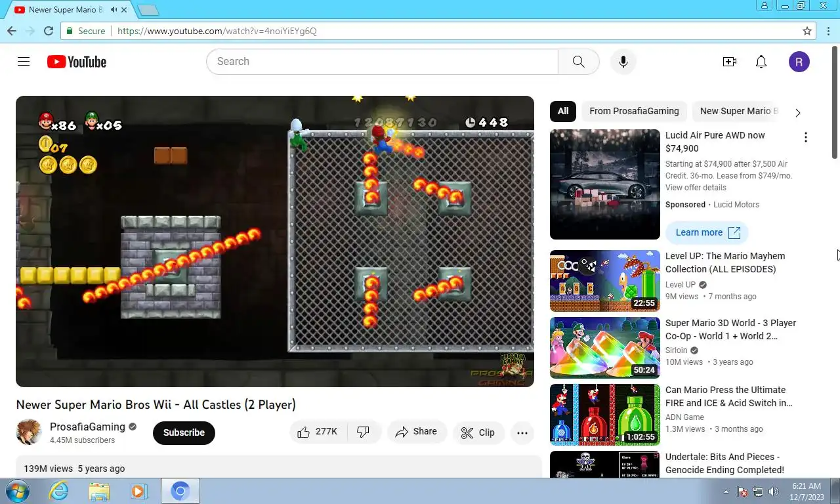Screen dimensions: 840x504
Task: Open the account avatar menu
Action: [x=799, y=62]
